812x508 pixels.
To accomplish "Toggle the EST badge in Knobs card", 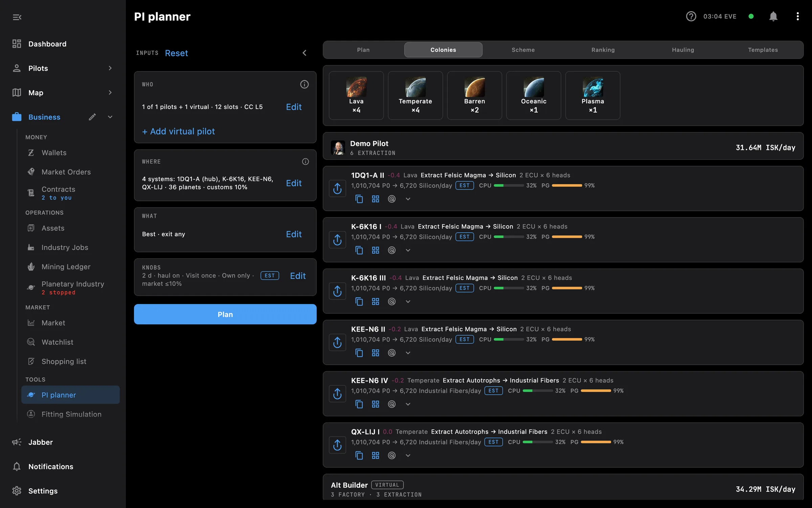I will click(270, 276).
